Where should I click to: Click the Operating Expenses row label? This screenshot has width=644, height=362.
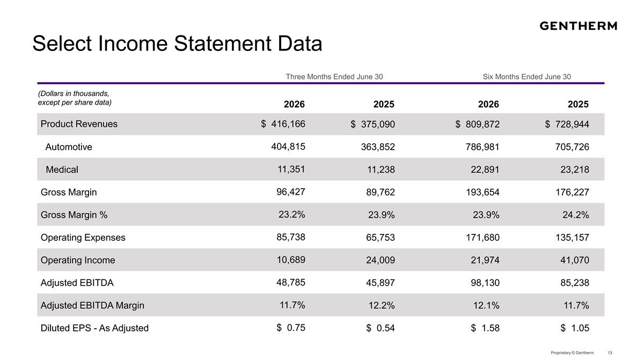[x=83, y=238]
